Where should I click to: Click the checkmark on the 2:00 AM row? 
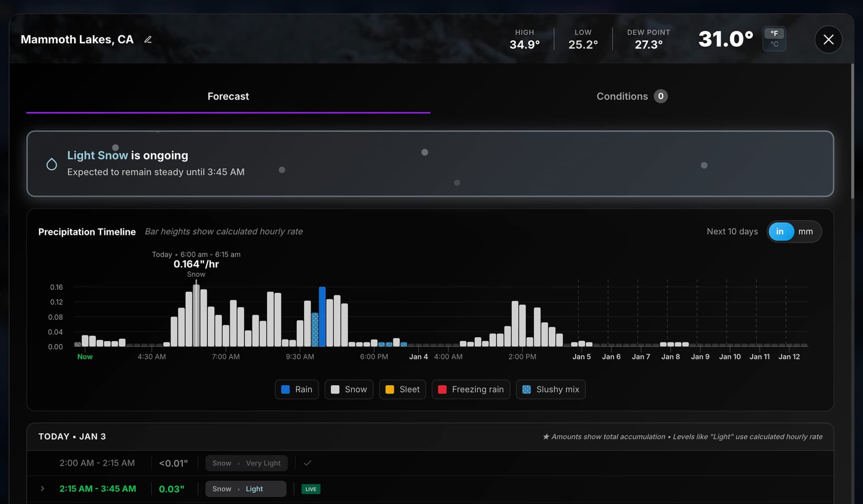(308, 463)
